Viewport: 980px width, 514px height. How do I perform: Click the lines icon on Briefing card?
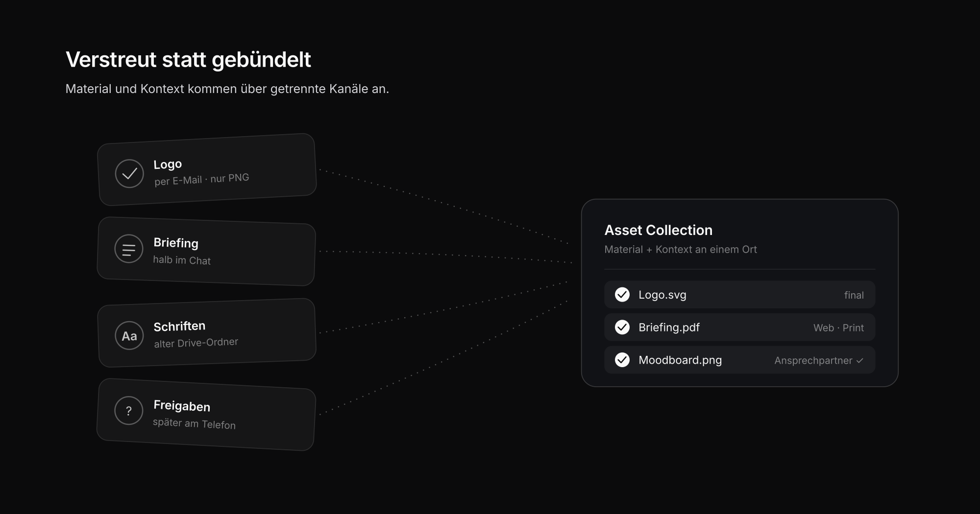coord(128,249)
